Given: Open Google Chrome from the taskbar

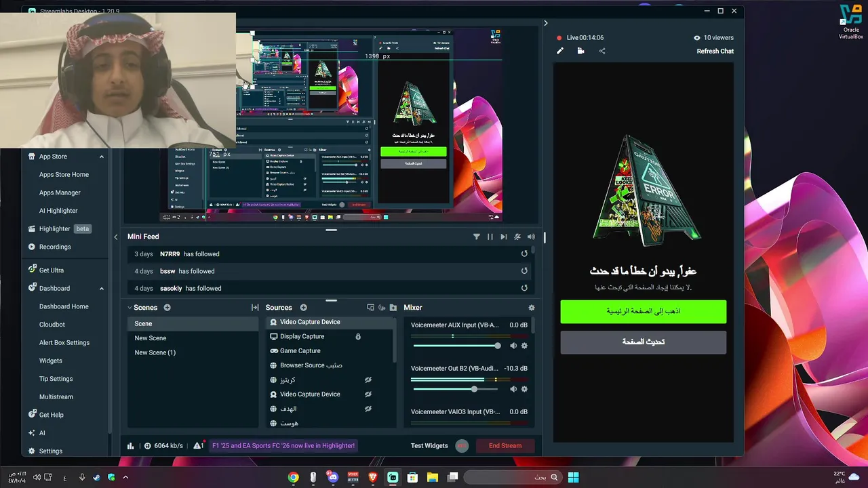Looking at the screenshot, I should tap(293, 477).
